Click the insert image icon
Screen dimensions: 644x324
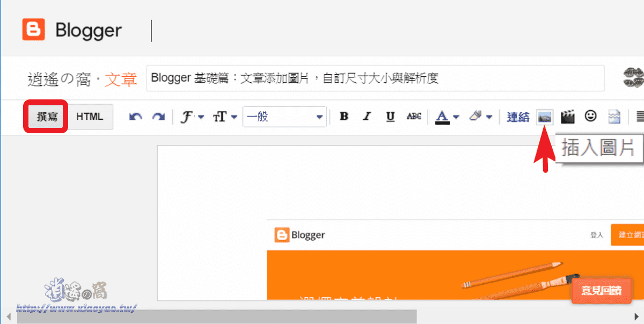coord(545,116)
